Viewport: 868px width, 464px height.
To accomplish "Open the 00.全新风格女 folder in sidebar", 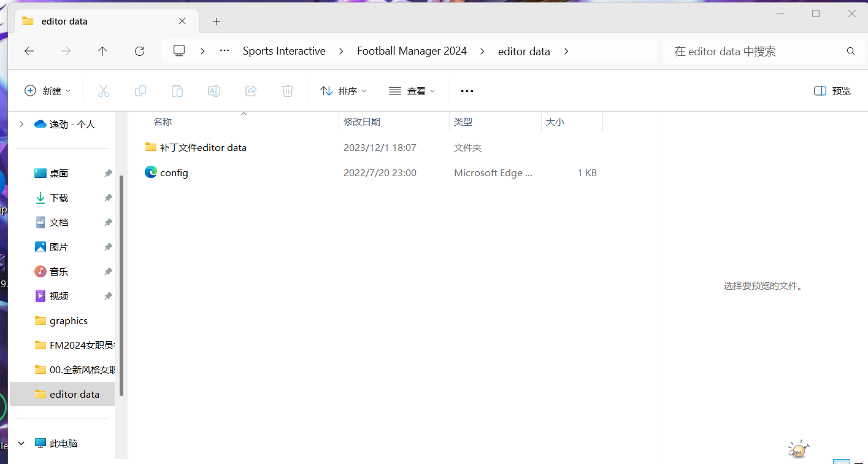I will pos(75,369).
